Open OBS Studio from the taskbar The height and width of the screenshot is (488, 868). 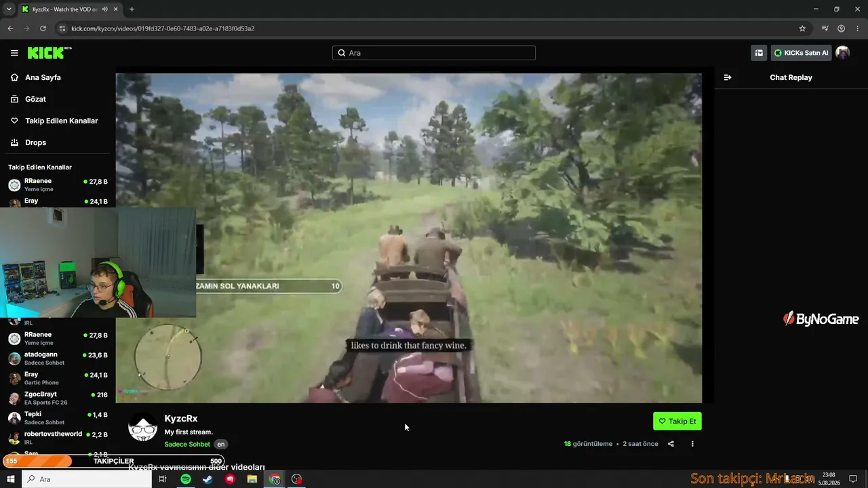tap(296, 479)
